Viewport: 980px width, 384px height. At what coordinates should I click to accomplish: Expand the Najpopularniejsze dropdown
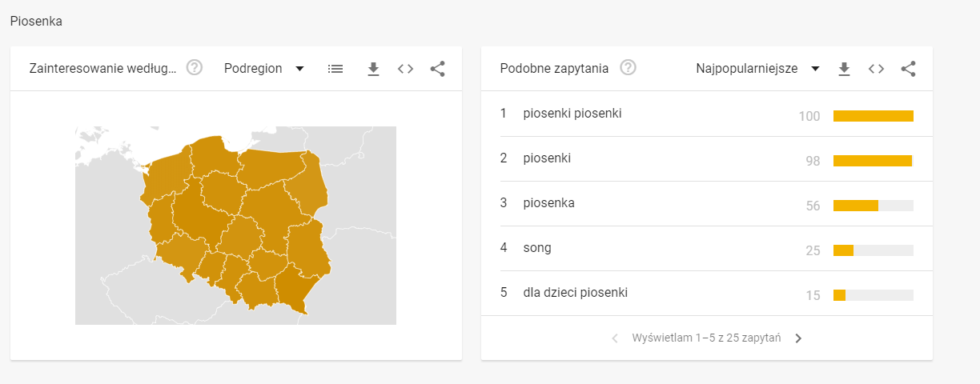(x=757, y=69)
